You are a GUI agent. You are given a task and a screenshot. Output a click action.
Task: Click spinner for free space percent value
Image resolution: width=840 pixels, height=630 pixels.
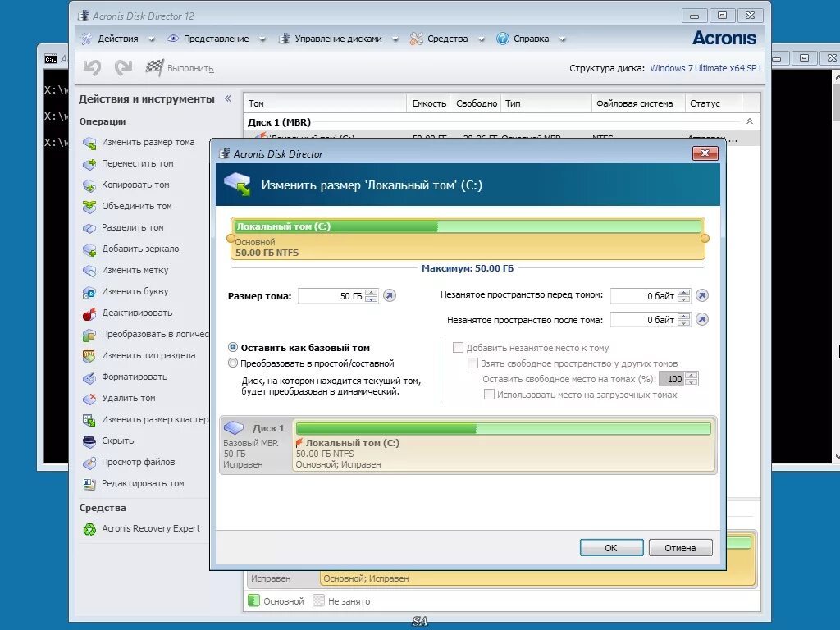coord(691,379)
